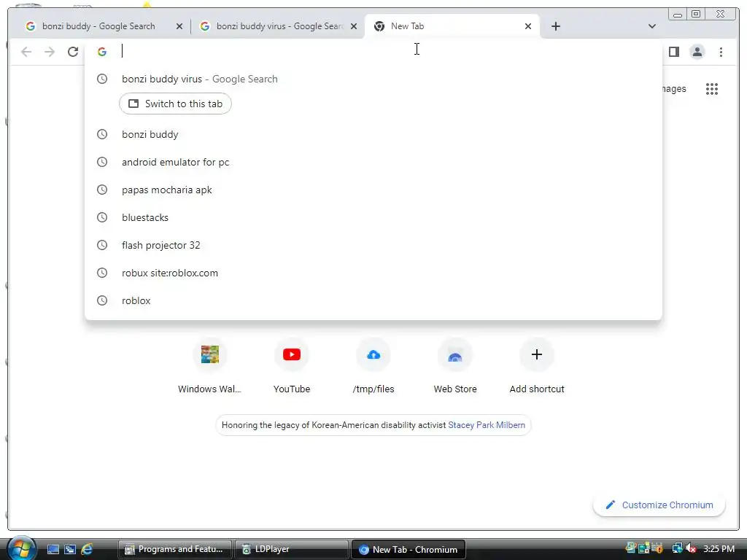Open the Web Store shortcut
Screen dimensions: 747x560
click(455, 367)
